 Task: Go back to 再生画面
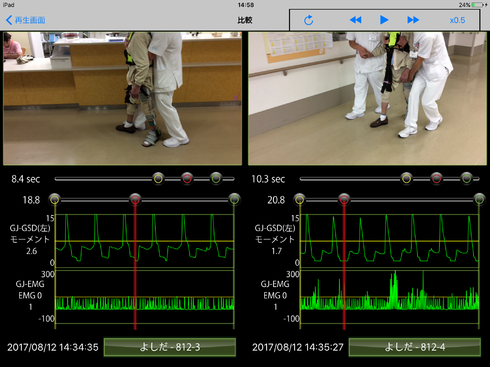click(26, 20)
